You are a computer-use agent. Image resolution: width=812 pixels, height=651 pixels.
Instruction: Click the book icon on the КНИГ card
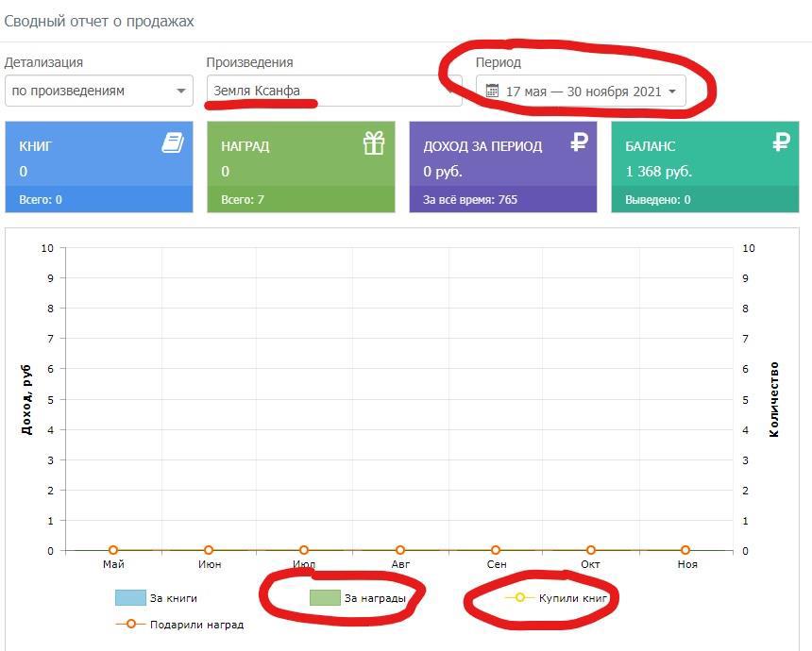172,143
